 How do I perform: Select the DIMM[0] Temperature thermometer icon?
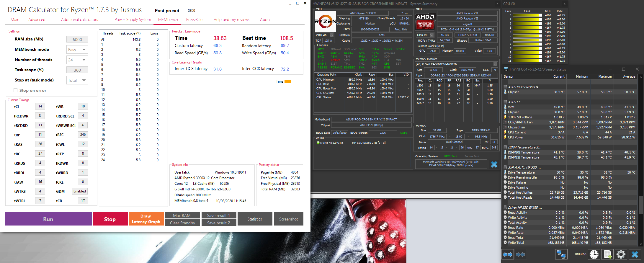click(505, 152)
